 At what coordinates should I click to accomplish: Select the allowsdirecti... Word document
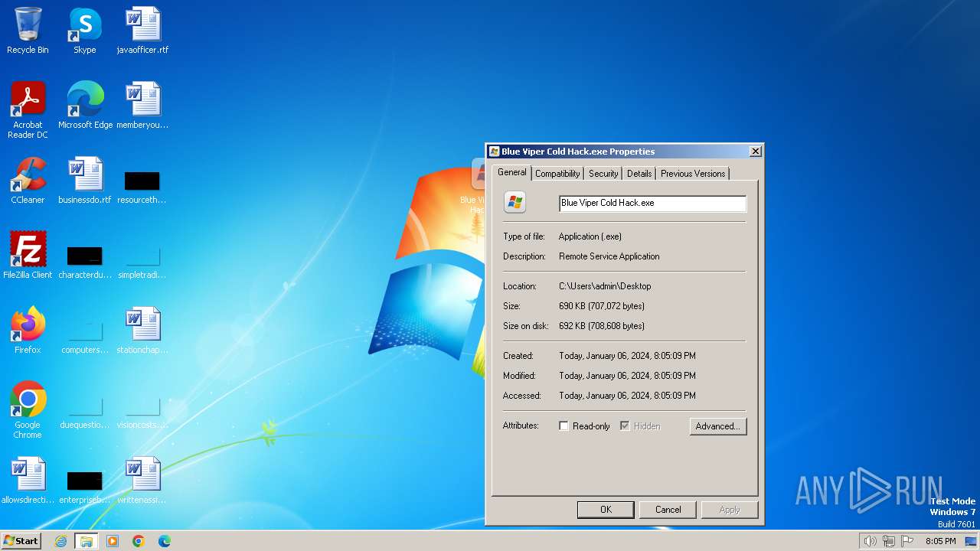point(28,481)
